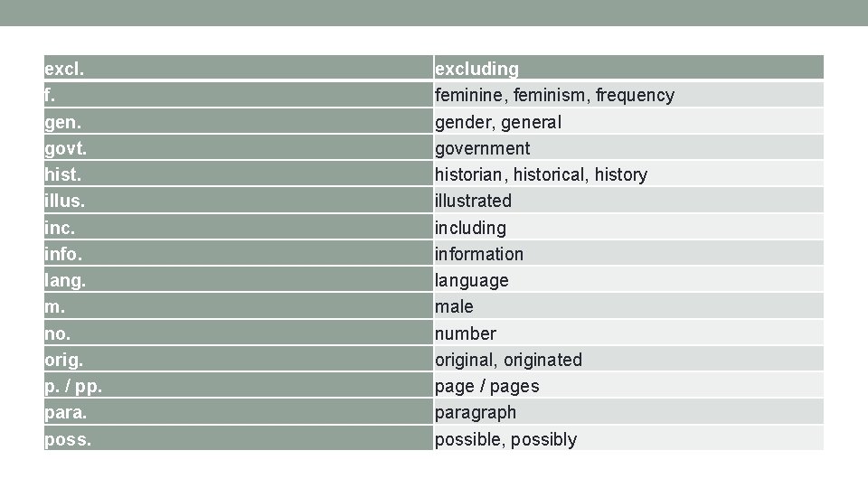Screen dimensions: 868x488
Task: Click 'historian, historical, history' text
Action: (541, 174)
